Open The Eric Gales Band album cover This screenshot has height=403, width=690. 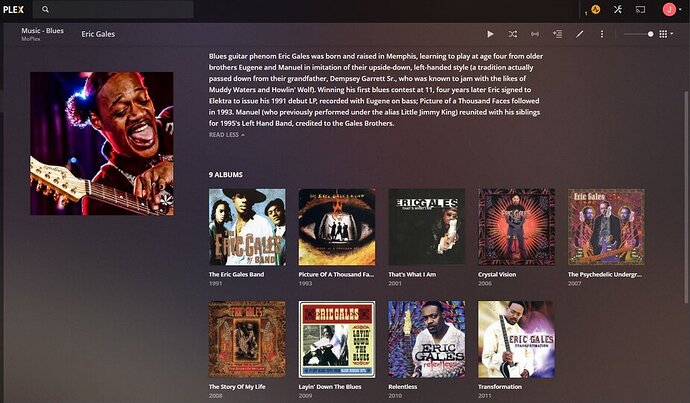[247, 227]
